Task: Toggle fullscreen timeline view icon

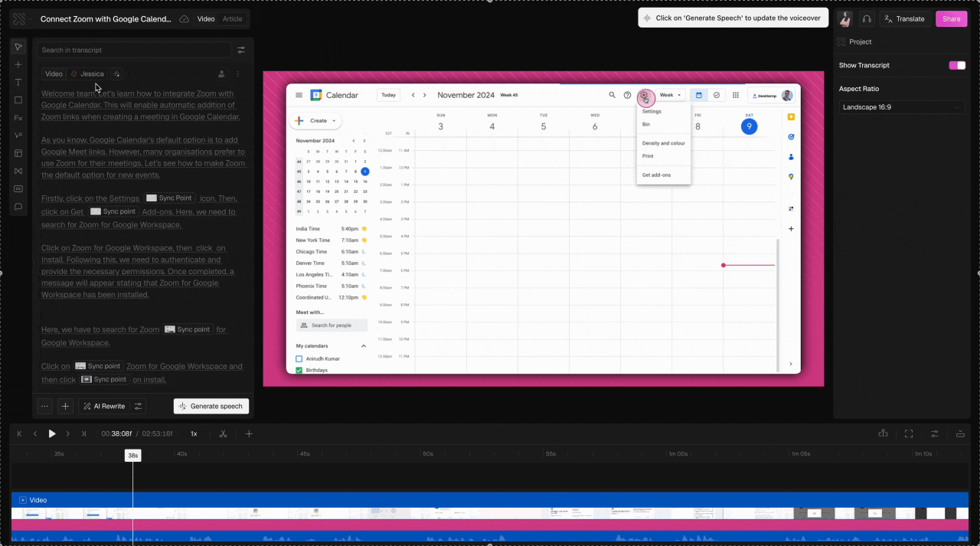Action: 909,433
